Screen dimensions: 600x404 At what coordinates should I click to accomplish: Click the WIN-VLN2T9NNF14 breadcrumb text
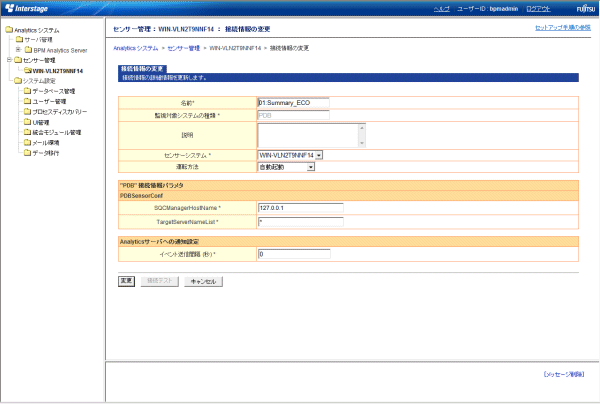click(235, 48)
